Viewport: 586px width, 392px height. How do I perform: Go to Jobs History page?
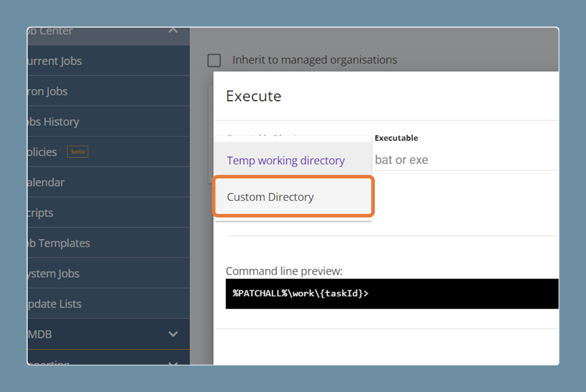click(x=108, y=121)
